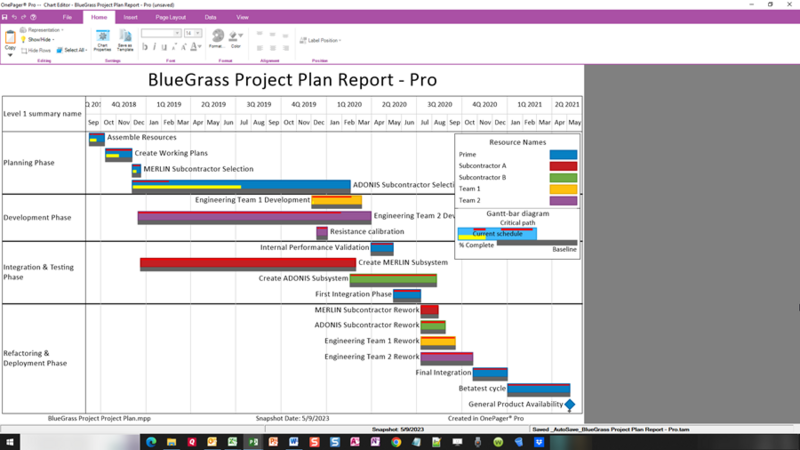This screenshot has height=450, width=800.
Task: Select the Engineering Team 2 Development purple bar
Action: [x=255, y=218]
